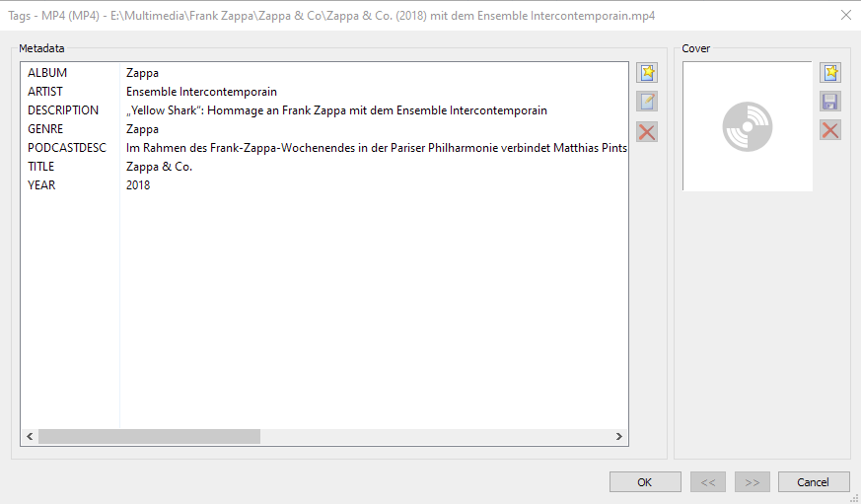The height and width of the screenshot is (504, 861).
Task: Remove the cover image
Action: coord(830,130)
